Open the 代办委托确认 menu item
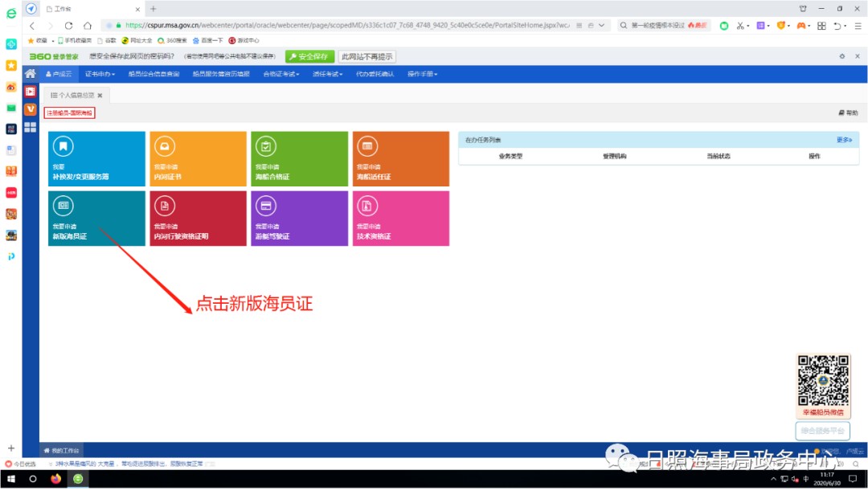The image size is (868, 499). point(375,74)
